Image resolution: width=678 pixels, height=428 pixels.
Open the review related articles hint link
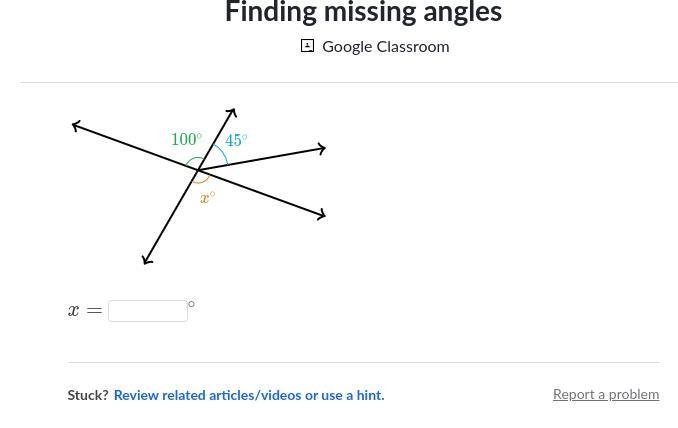pyautogui.click(x=249, y=395)
